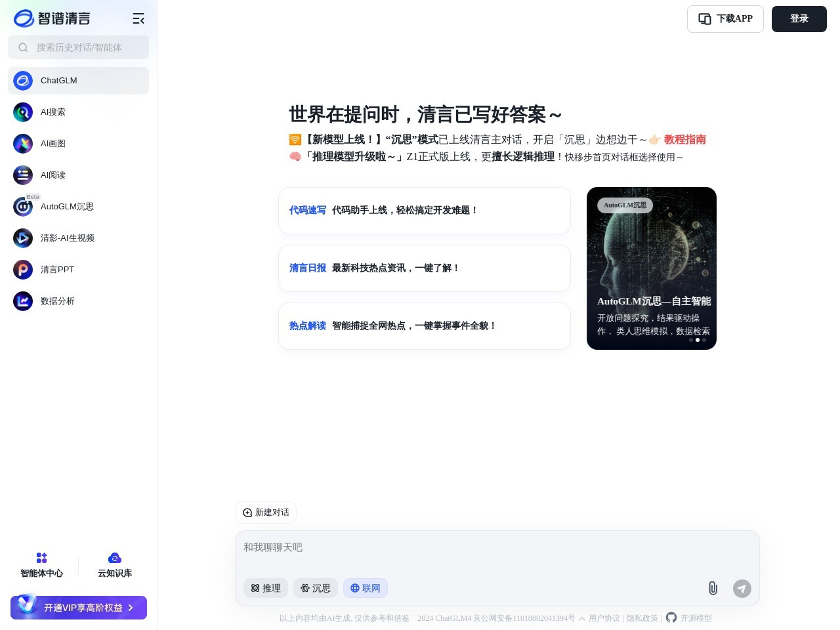
Task: Click the ChatGLM sidebar entry
Action: tap(59, 81)
